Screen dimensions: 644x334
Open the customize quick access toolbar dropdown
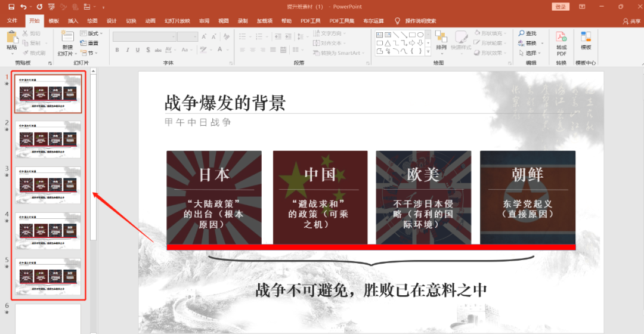[103, 7]
